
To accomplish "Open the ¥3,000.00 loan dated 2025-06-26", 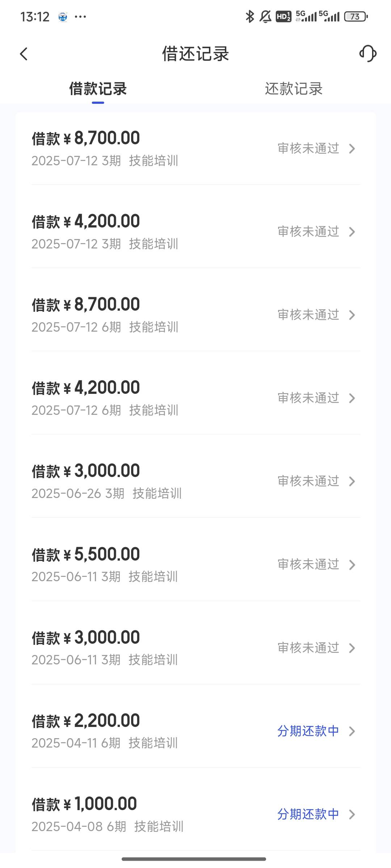I will (196, 481).
